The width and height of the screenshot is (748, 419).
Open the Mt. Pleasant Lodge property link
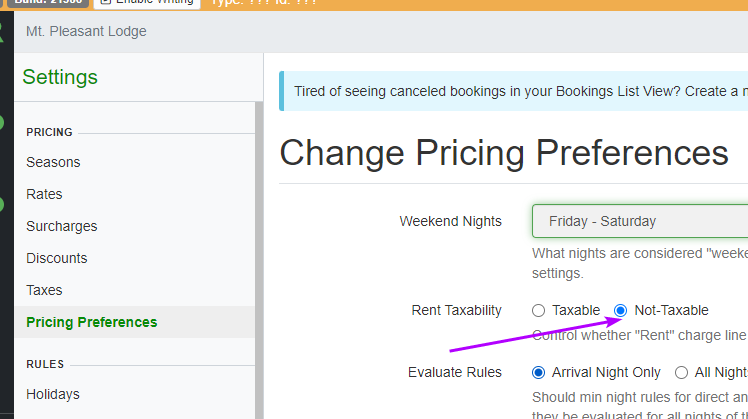[86, 31]
